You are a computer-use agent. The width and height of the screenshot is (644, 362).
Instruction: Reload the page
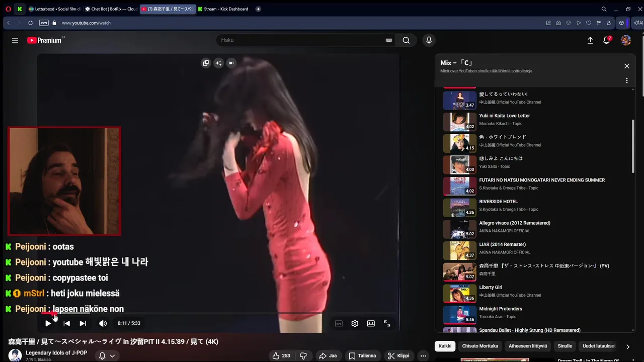[30, 23]
